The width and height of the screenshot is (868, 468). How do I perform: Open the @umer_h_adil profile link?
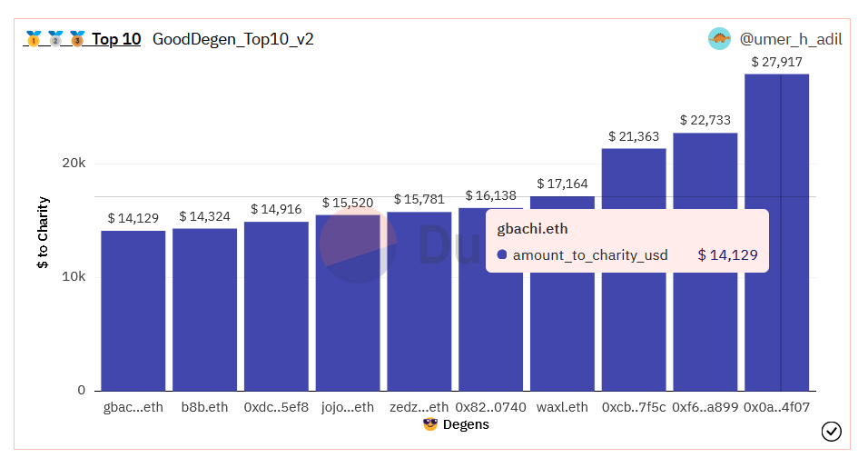pyautogui.click(x=791, y=39)
